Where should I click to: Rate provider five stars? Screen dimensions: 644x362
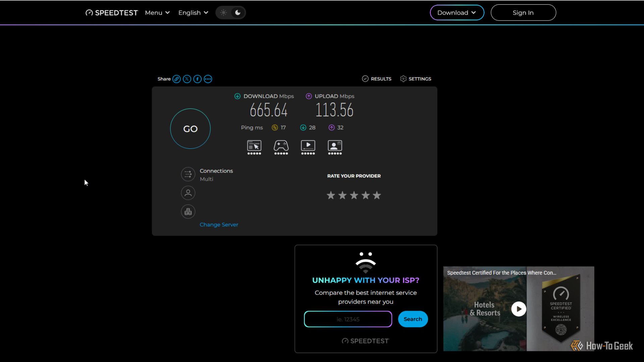coord(377,195)
